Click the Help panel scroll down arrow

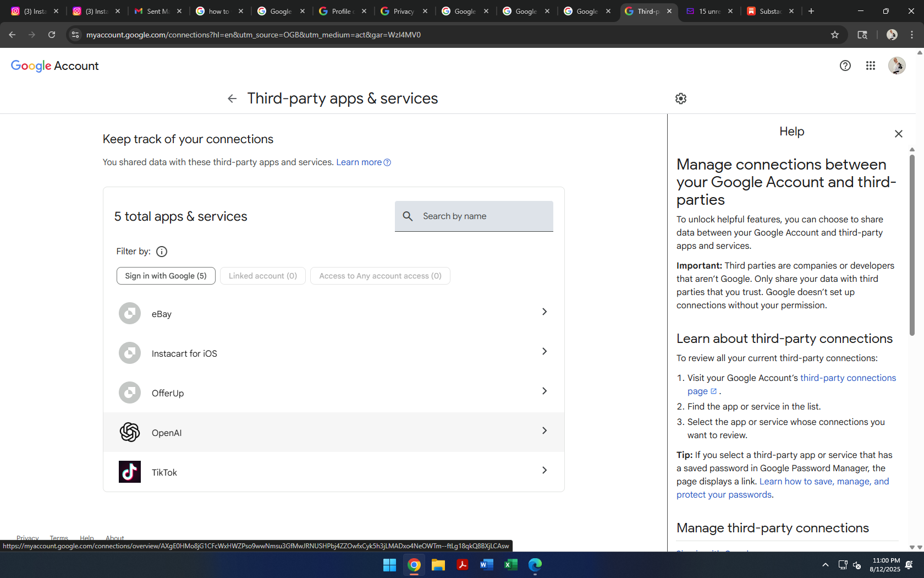click(912, 548)
